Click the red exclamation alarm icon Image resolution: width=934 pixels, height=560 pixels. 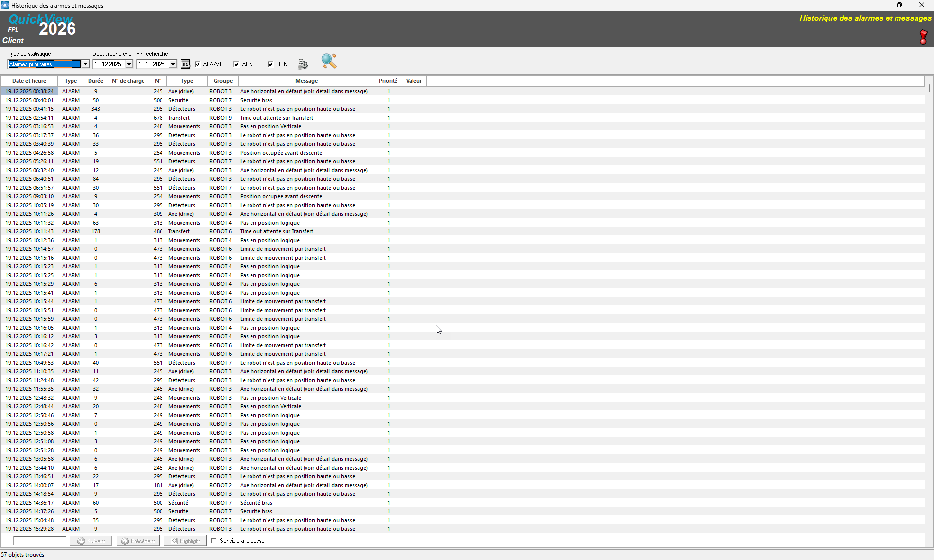click(x=923, y=37)
